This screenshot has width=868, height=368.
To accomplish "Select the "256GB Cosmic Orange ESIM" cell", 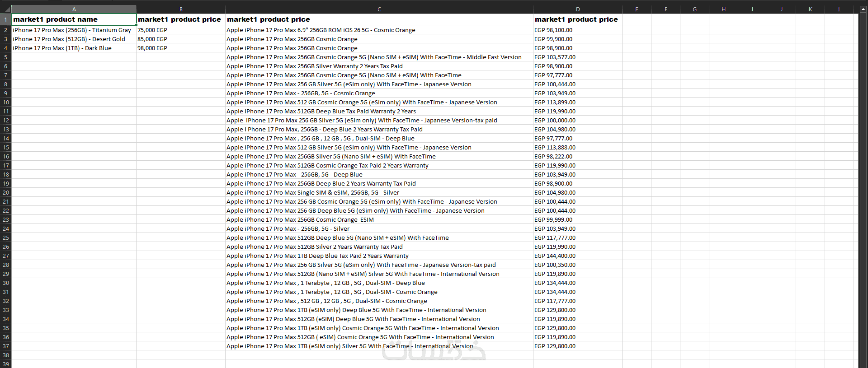I will point(379,219).
